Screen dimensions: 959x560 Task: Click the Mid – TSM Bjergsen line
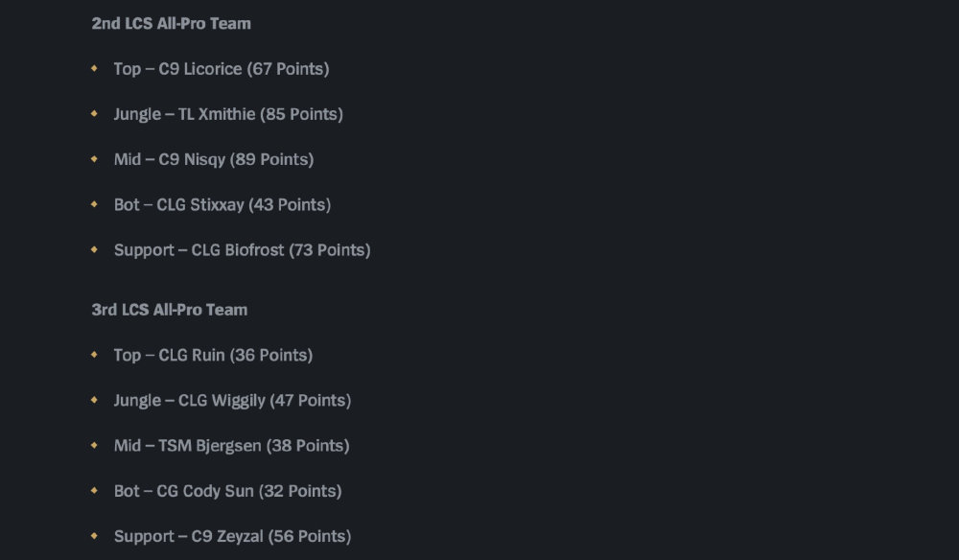[x=231, y=446]
